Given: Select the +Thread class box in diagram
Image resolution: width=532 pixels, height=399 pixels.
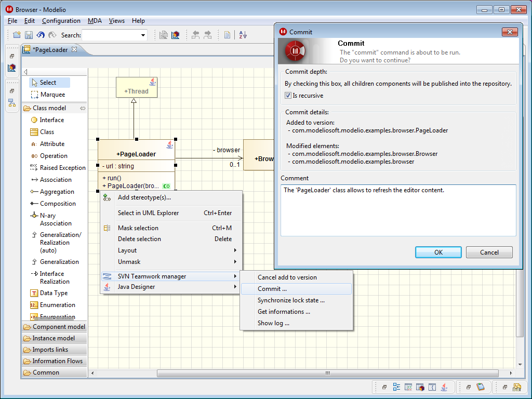Looking at the screenshot, I should click(x=137, y=87).
